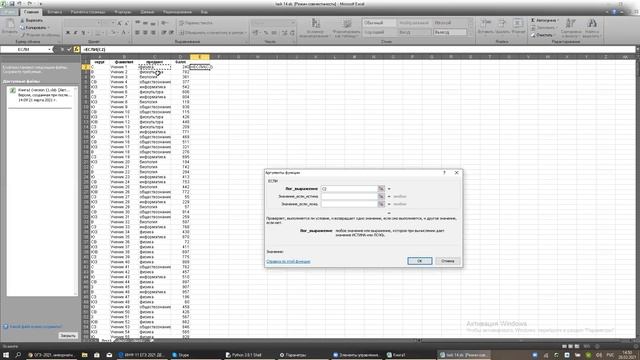Click the Перенос текста (Wrap text) button
This screenshot has width=640, height=360.
coord(196,23)
